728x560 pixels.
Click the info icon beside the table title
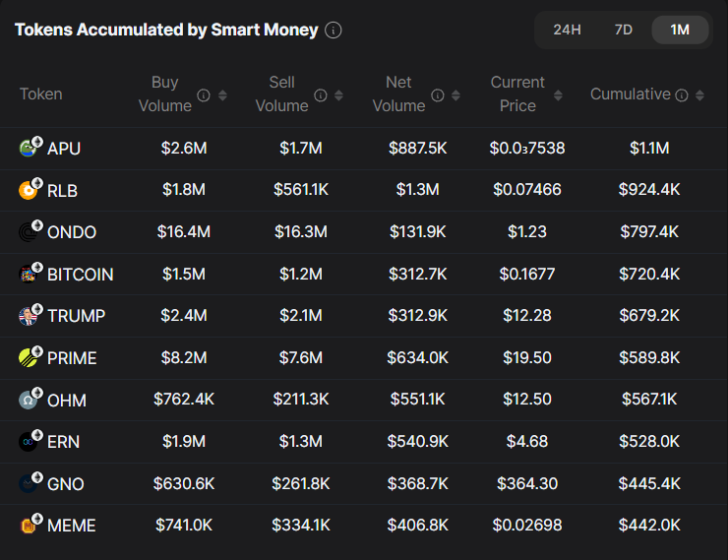(333, 31)
